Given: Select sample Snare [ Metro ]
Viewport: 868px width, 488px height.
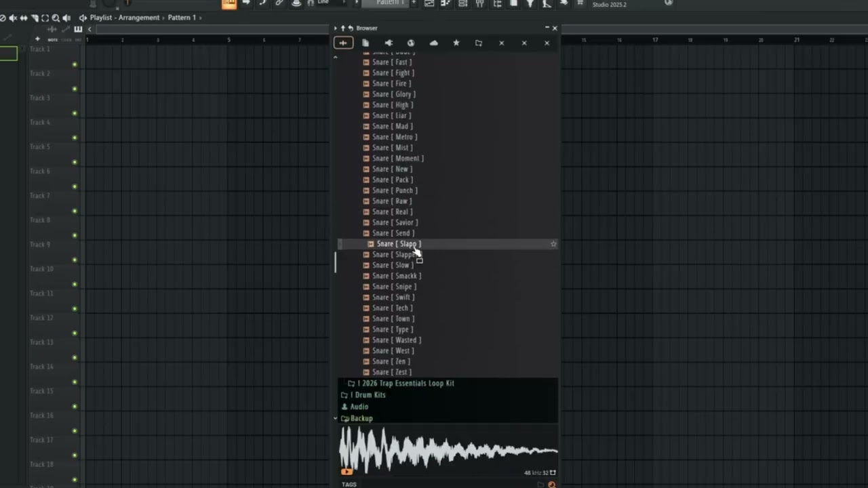Looking at the screenshot, I should pos(395,137).
